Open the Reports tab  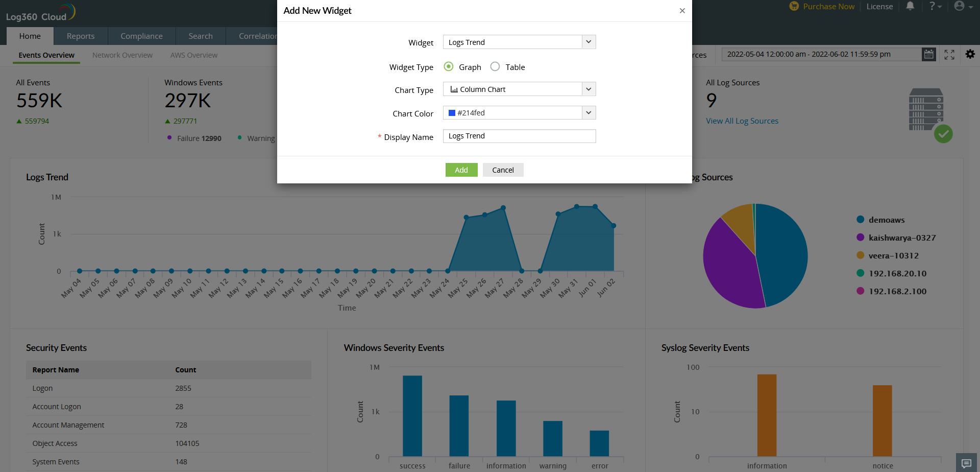[81, 36]
